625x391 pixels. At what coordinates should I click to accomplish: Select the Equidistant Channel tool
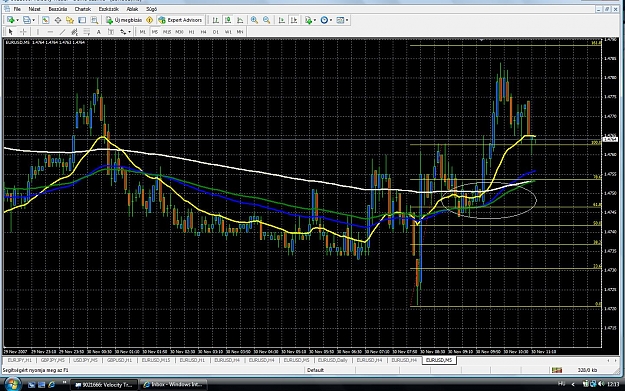(74, 31)
